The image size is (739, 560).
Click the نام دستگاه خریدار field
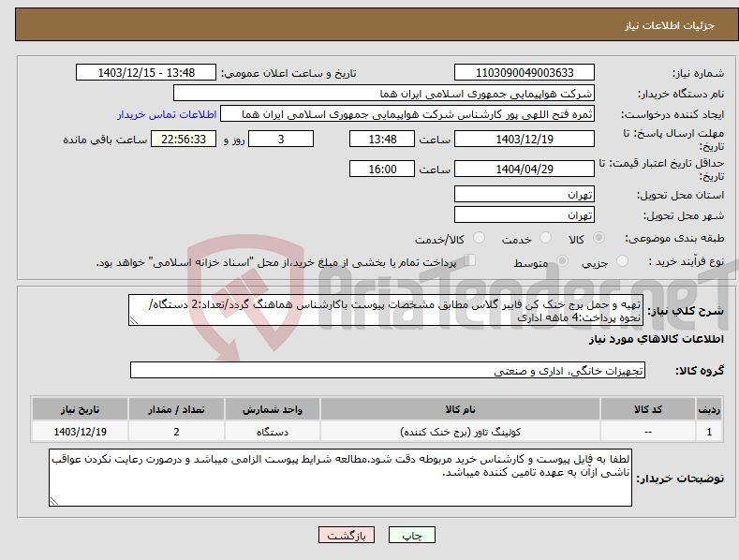click(384, 94)
